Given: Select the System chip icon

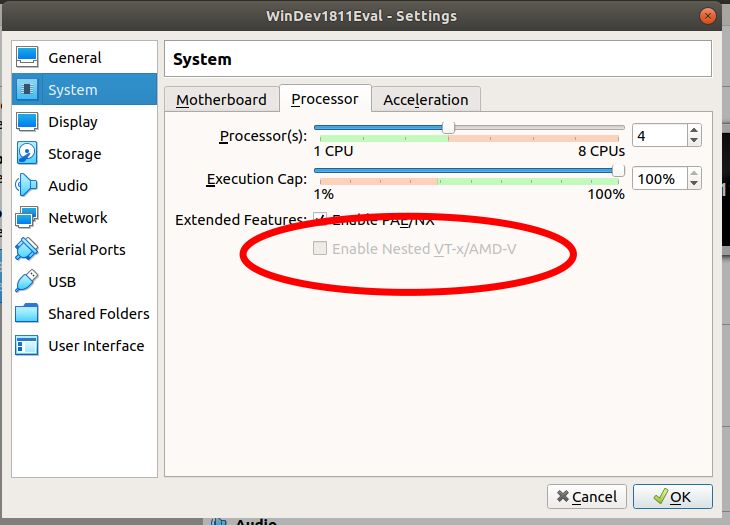Looking at the screenshot, I should coord(27,89).
